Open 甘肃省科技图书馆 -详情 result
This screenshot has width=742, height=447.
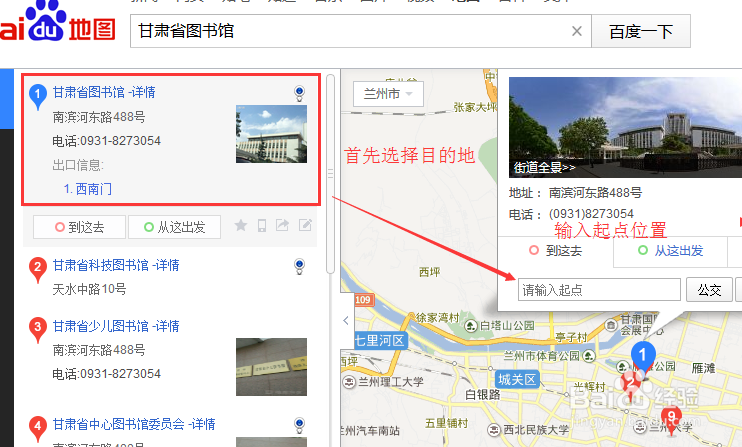click(116, 265)
